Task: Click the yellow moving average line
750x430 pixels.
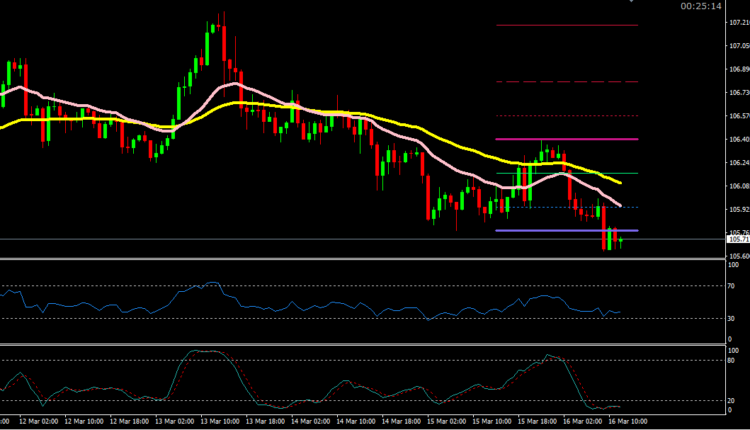Action: pyautogui.click(x=100, y=119)
